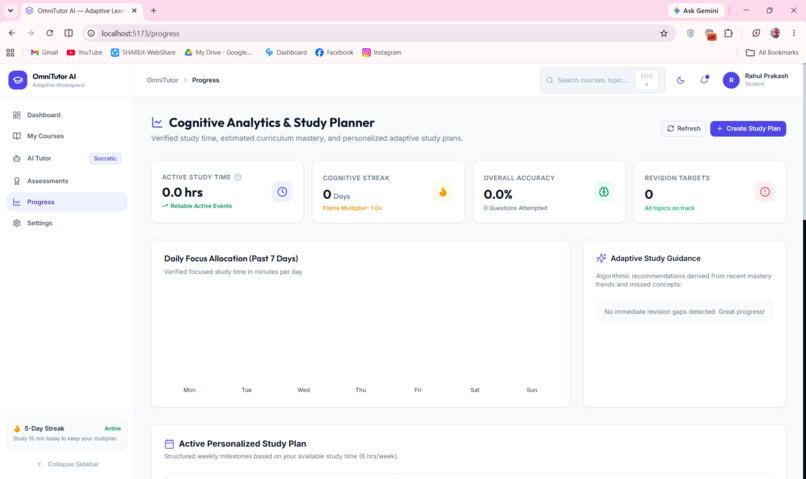Click the analytics chart icon beside page title

click(x=157, y=123)
